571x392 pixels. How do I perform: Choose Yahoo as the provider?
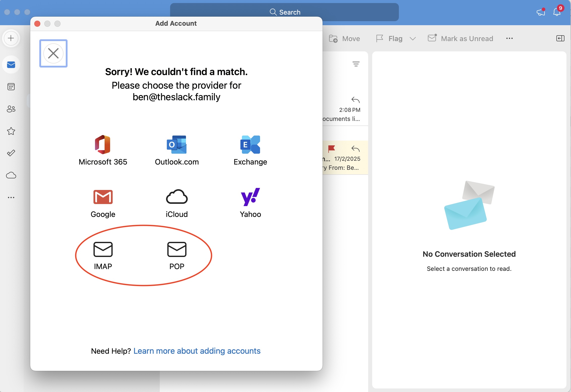pos(250,203)
